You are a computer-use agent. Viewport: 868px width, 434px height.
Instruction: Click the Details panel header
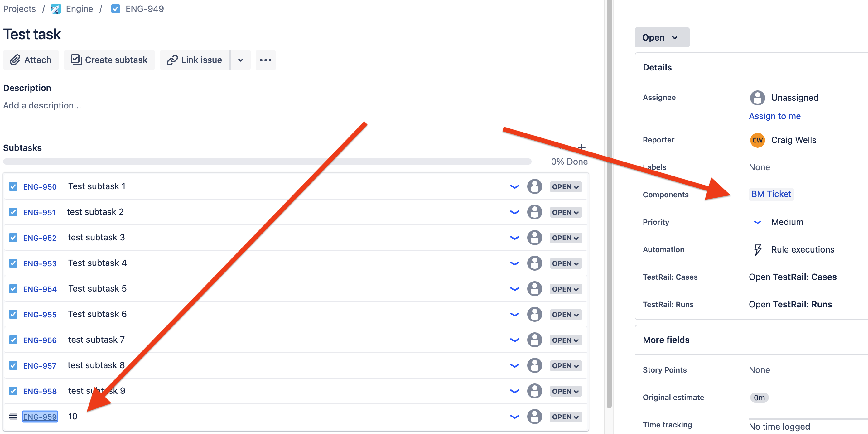[751, 67]
